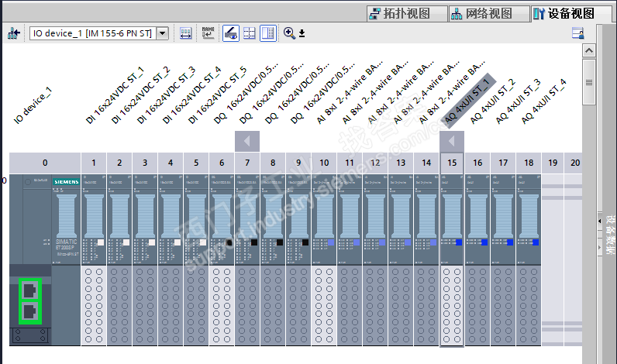Open the zoom level dropdown arrow
Image resolution: width=617 pixels, height=364 pixels.
(302, 33)
